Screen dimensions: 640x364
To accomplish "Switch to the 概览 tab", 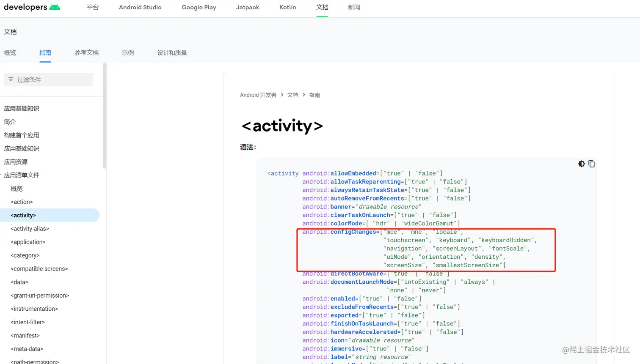I will pos(10,53).
